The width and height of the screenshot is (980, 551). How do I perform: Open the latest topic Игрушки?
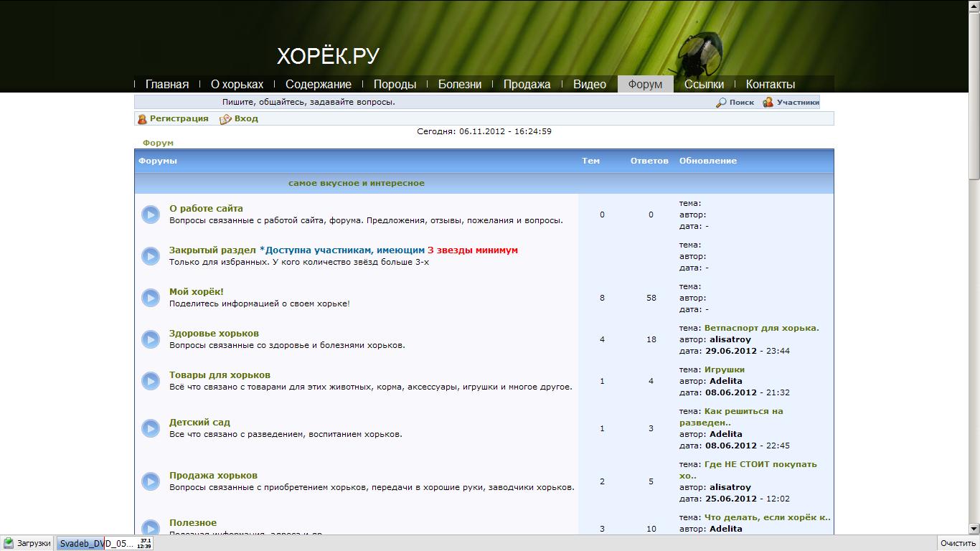[x=725, y=369]
